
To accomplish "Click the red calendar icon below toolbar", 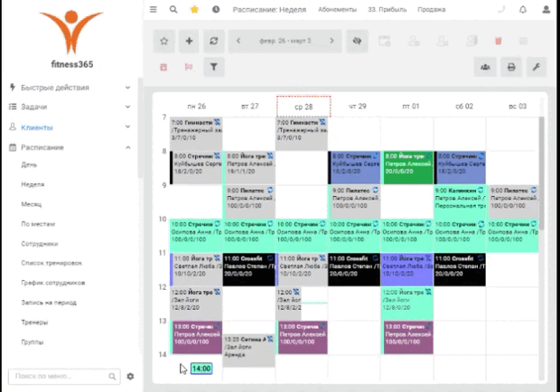I will [163, 67].
